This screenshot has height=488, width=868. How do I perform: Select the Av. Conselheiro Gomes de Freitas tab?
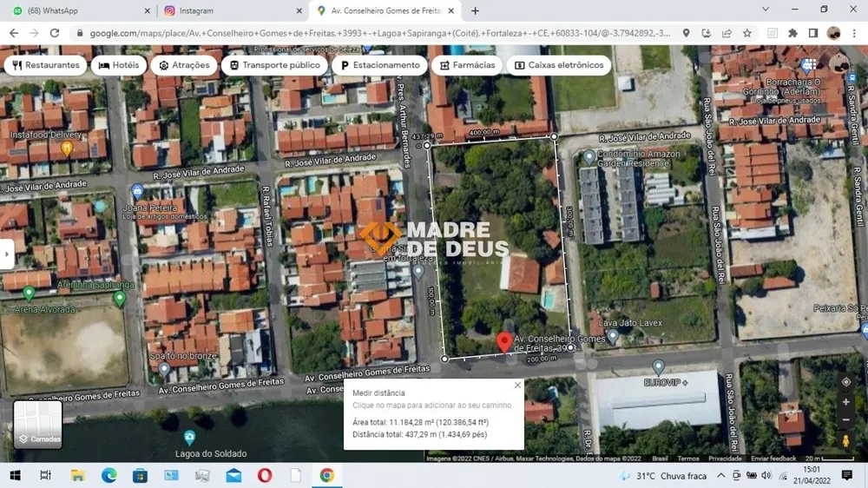click(385, 10)
